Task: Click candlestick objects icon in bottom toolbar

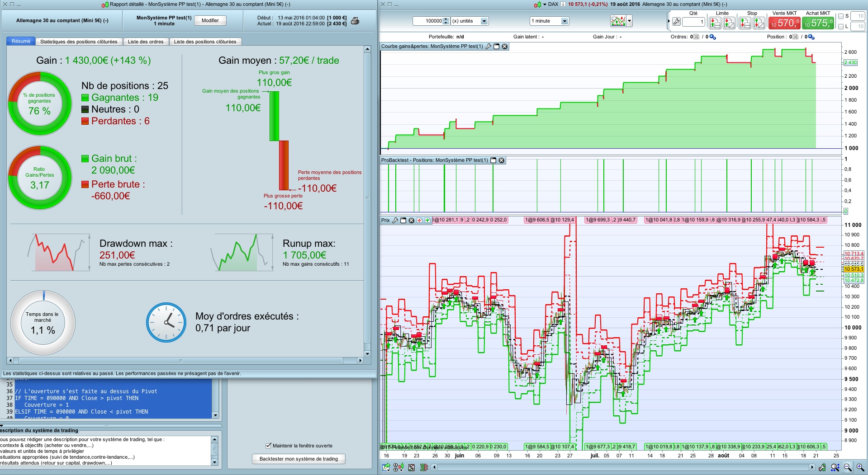Action: click(398, 467)
